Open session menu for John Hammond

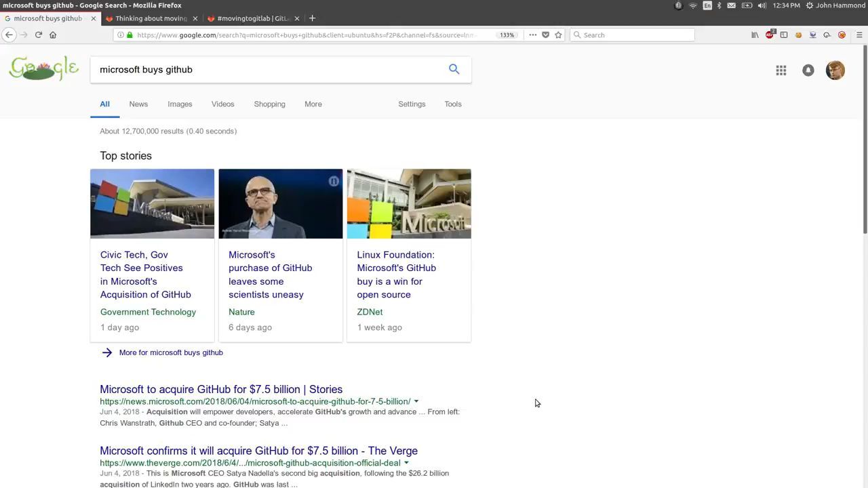tap(835, 5)
